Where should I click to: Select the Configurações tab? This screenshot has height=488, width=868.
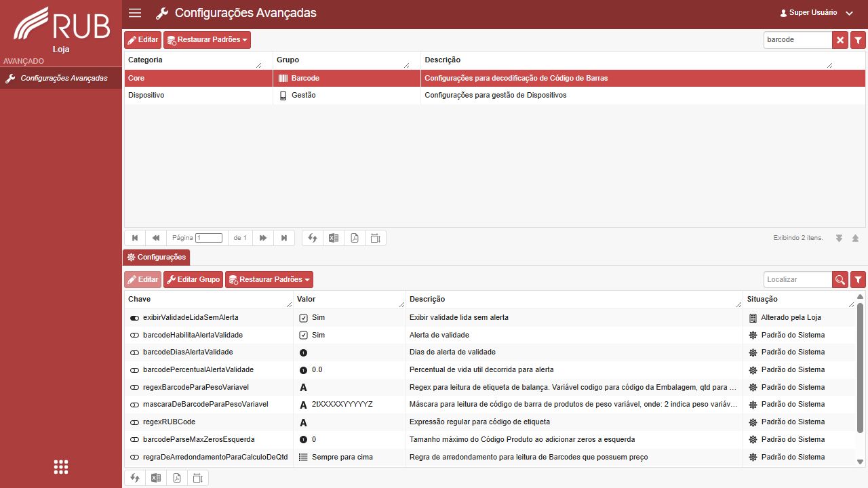[x=156, y=258]
